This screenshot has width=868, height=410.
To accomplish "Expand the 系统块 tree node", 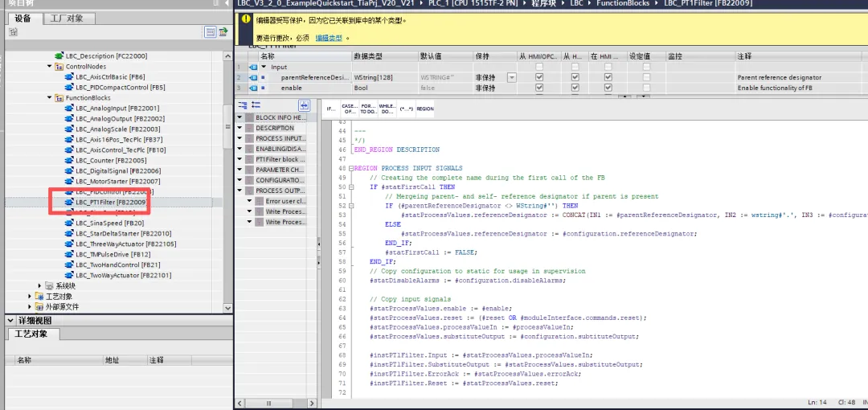I will 40,286.
